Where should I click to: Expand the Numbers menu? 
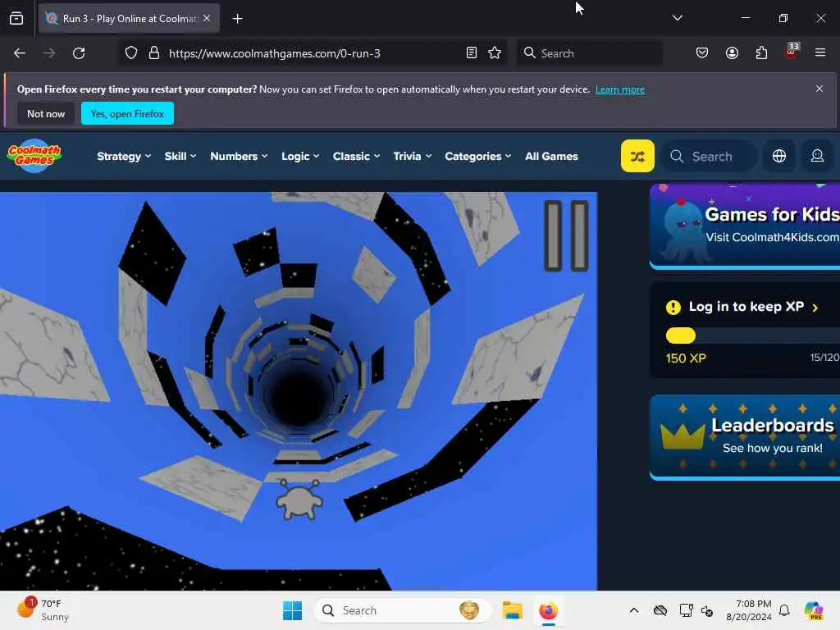239,157
